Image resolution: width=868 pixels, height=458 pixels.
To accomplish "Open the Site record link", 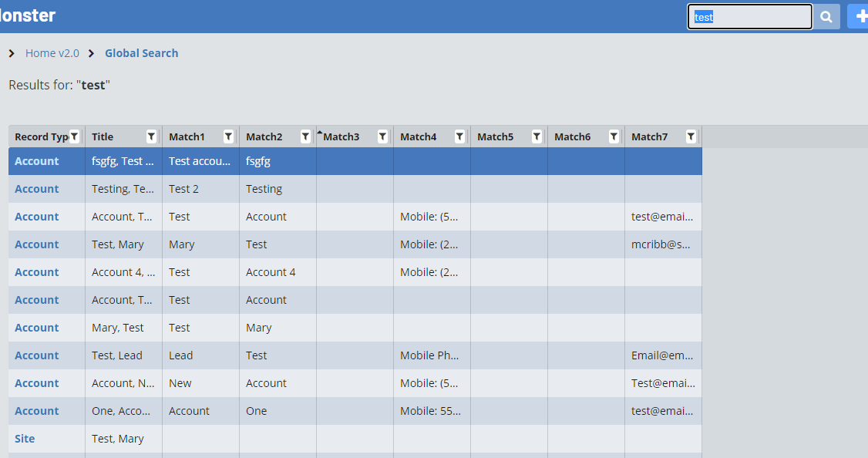I will (25, 439).
